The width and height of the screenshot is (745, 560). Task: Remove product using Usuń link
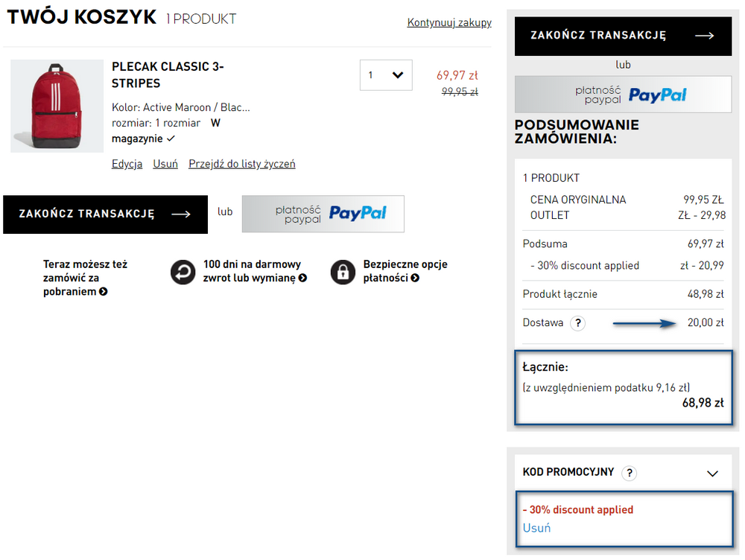click(x=165, y=164)
